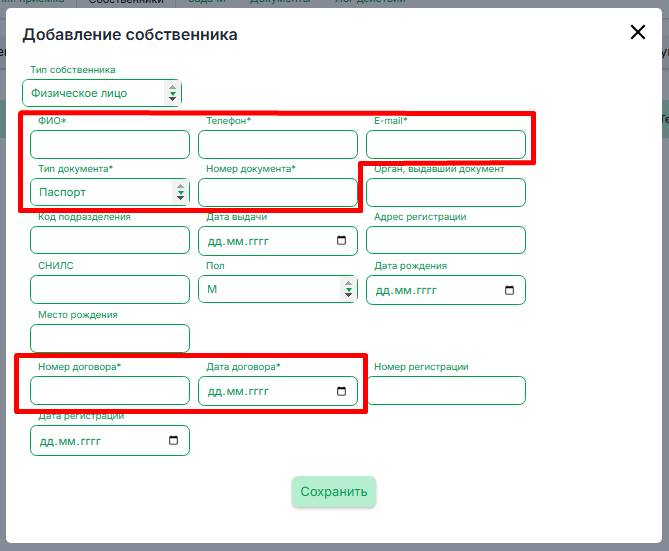669x551 pixels.
Task: Select the Орган, выдавший документ field
Action: [445, 192]
